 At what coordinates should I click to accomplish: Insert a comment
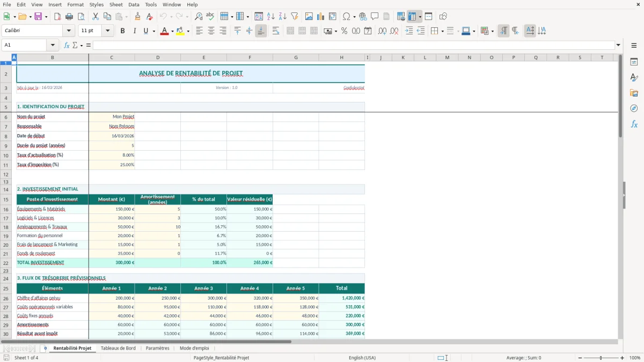coord(375,17)
